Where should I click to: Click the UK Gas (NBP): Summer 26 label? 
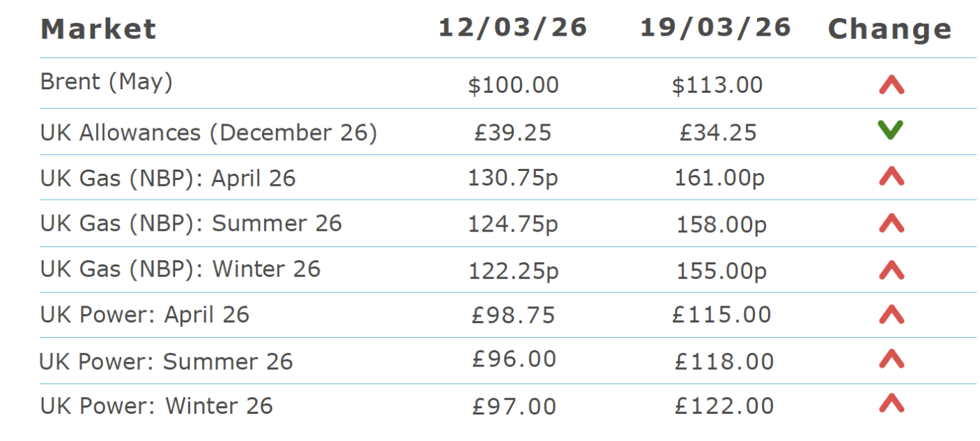[x=191, y=223]
